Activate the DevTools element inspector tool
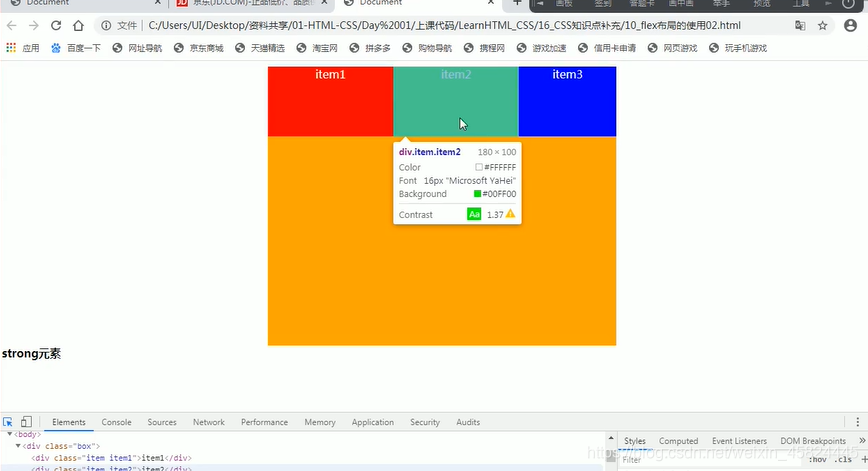The width and height of the screenshot is (868, 471). click(8, 422)
